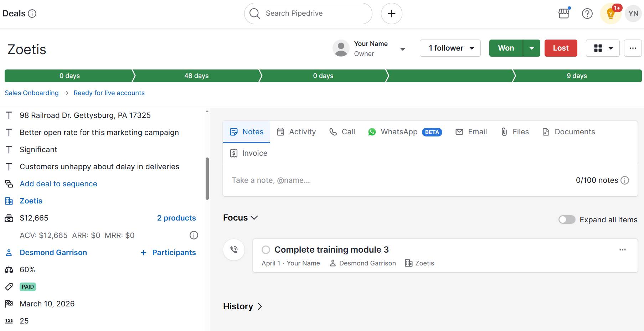Viewport: 644px width, 331px height.
Task: Click the person icon in activity card
Action: 333,263
